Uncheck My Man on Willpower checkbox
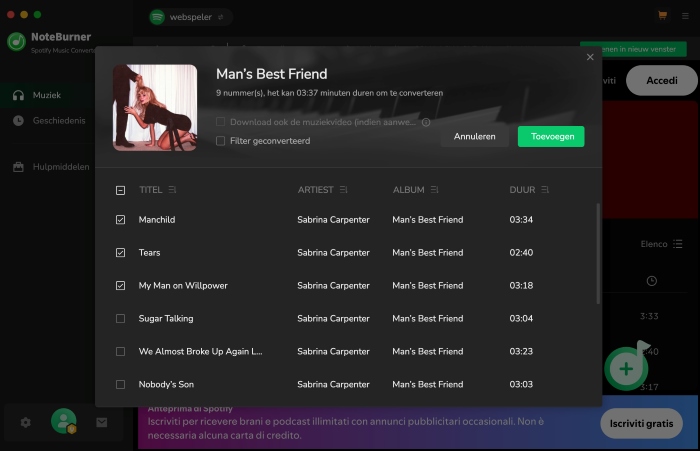The width and height of the screenshot is (700, 451). (x=121, y=285)
